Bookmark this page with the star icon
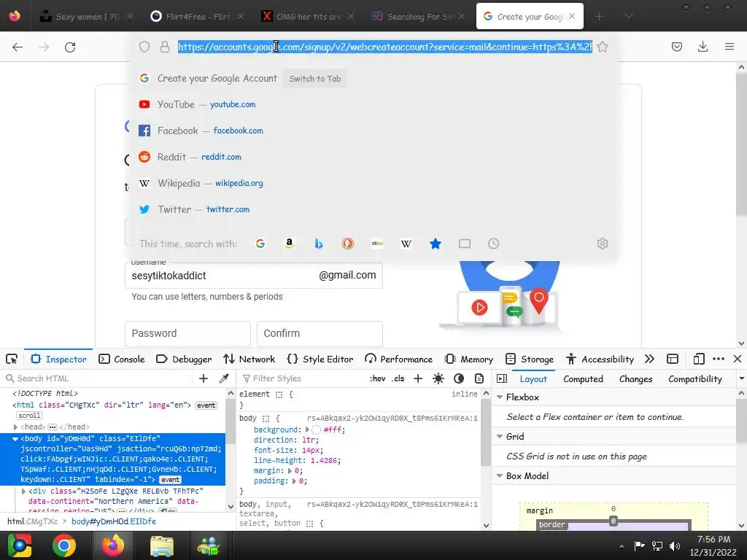747x560 pixels. (x=602, y=47)
